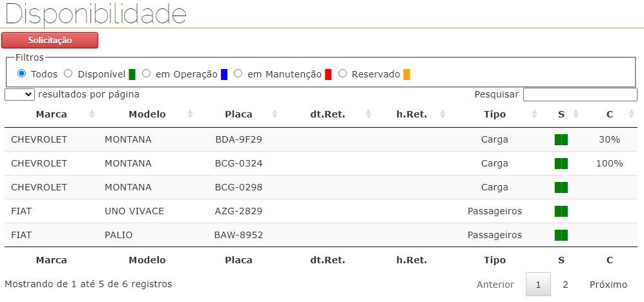
Task: Click the sort arrows beside Marca header
Action: [92, 114]
